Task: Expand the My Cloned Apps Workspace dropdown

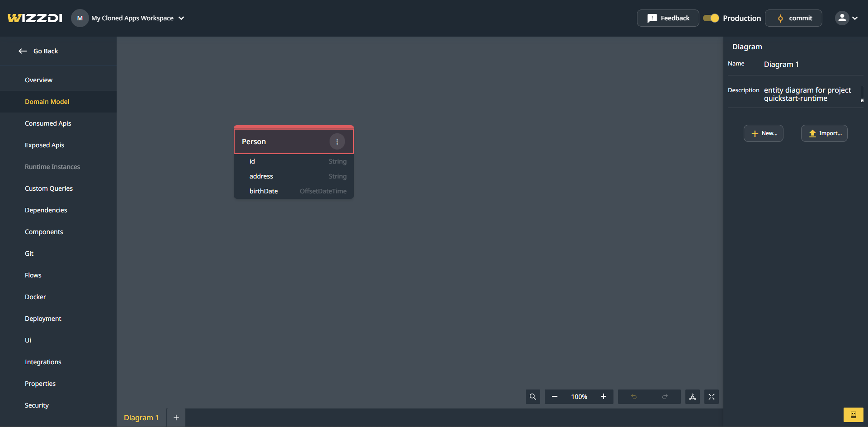Action: coord(181,18)
